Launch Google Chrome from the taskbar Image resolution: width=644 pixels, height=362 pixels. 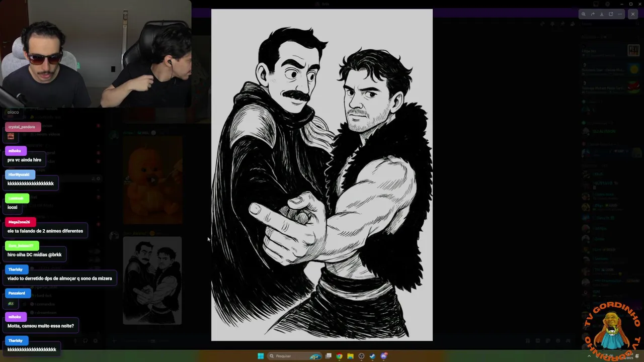tap(340, 356)
